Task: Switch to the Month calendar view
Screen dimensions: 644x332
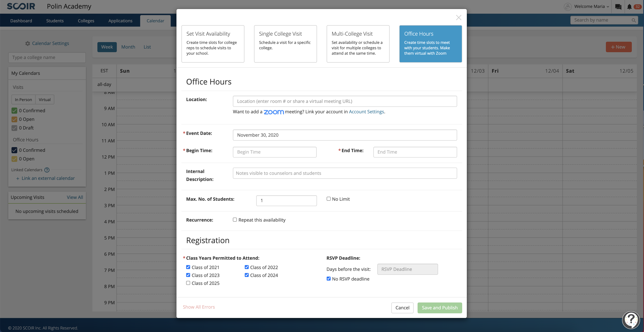Action: tap(128, 47)
